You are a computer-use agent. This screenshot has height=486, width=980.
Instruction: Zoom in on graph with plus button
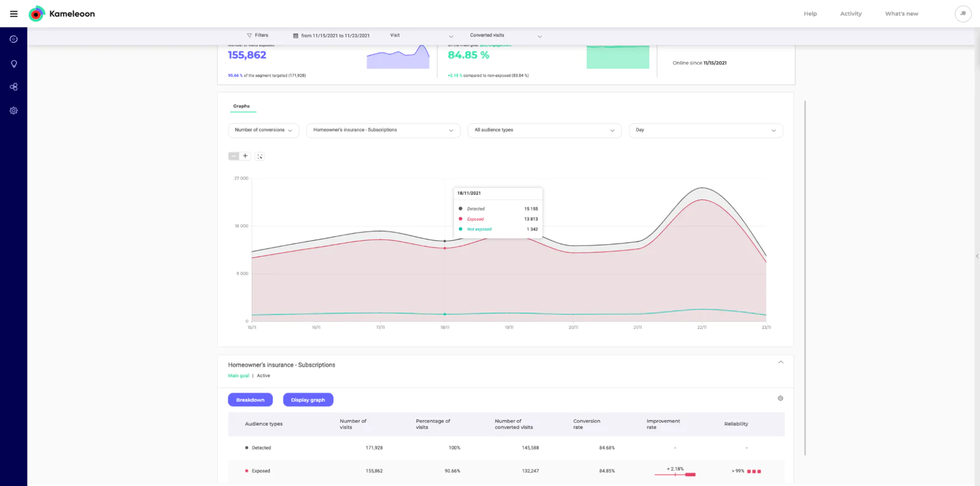pyautogui.click(x=245, y=156)
